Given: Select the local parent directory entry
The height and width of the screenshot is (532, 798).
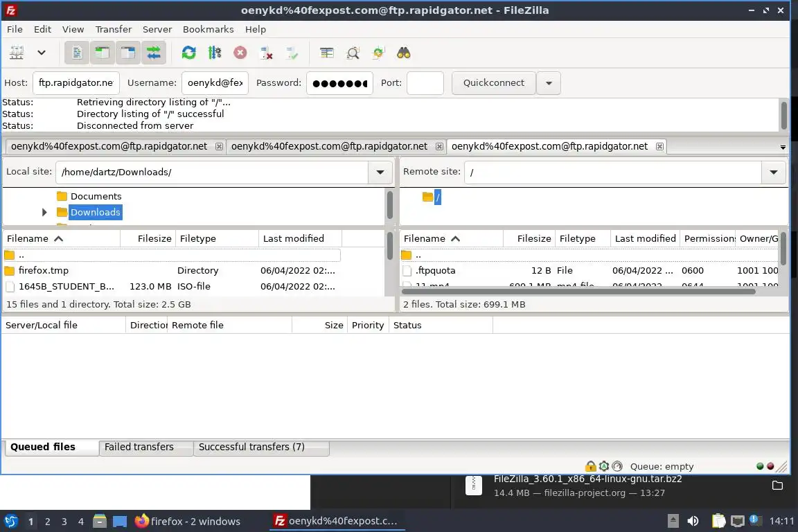Looking at the screenshot, I should click(x=172, y=255).
